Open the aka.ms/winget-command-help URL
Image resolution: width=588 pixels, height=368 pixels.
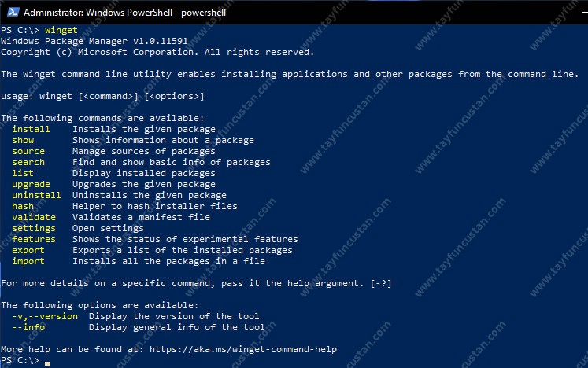click(243, 349)
